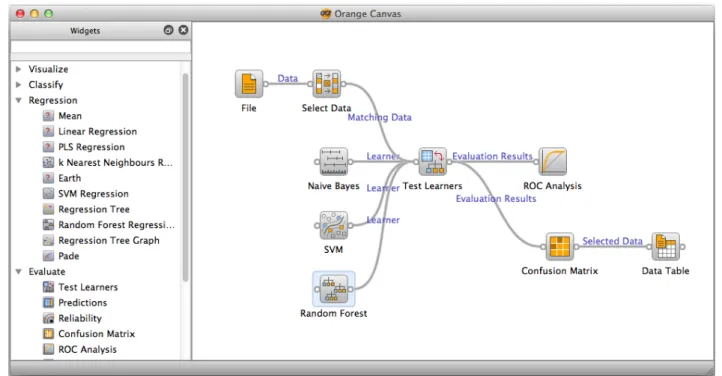The height and width of the screenshot is (376, 722).
Task: Click the 'Naive Bayes' label under node
Action: coord(333,186)
